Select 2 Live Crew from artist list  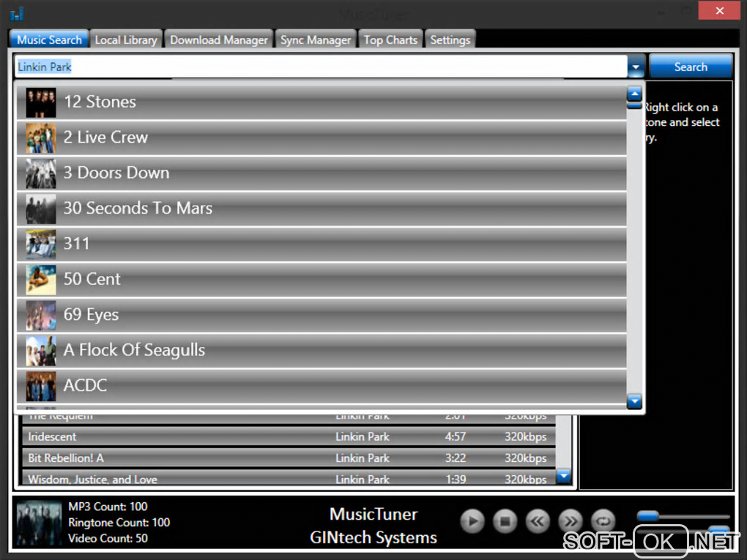click(x=322, y=138)
